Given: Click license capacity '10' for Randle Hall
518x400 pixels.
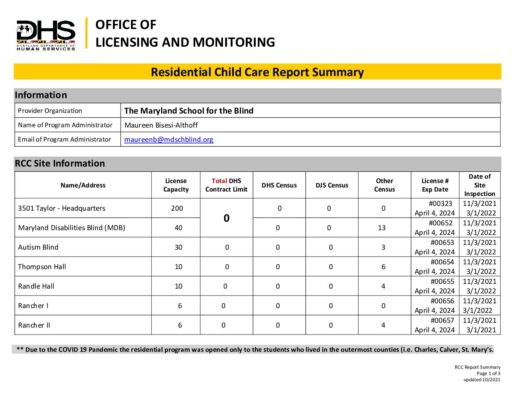Looking at the screenshot, I should click(179, 286).
